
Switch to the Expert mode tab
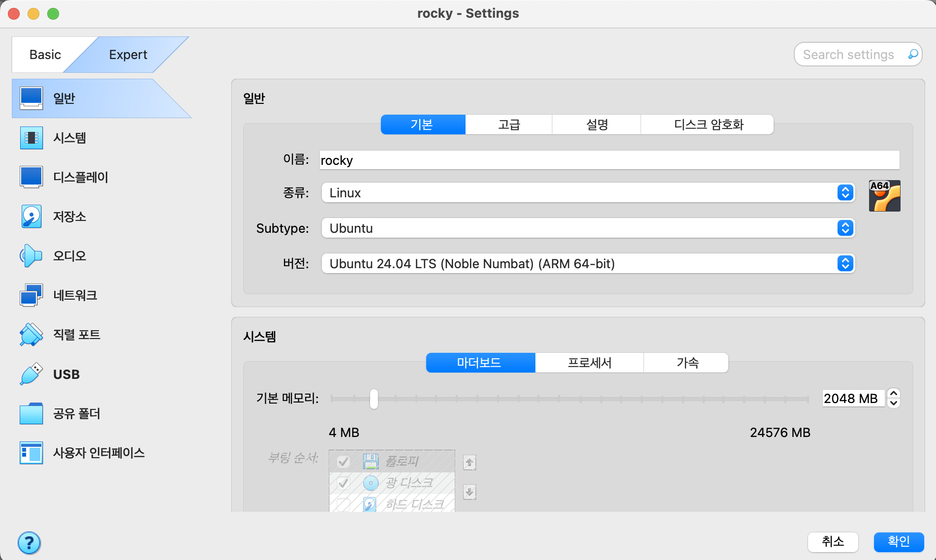128,55
